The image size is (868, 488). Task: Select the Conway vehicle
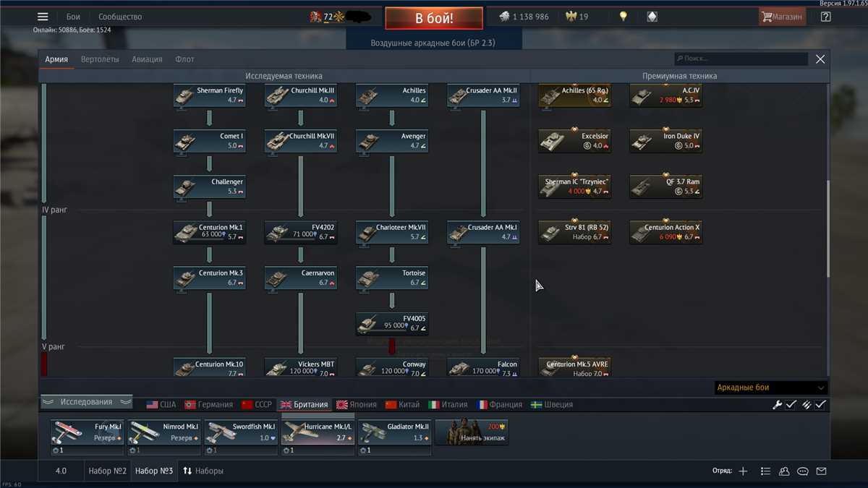392,367
